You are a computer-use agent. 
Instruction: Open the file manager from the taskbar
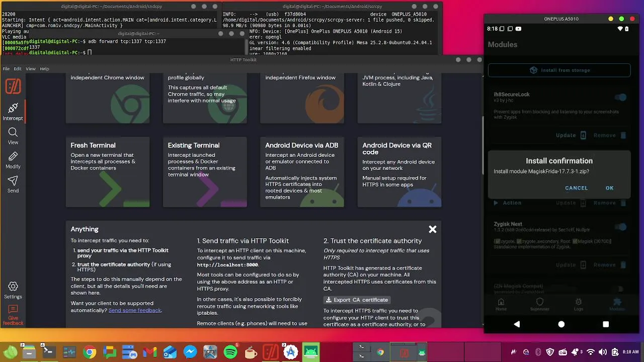coord(29,352)
